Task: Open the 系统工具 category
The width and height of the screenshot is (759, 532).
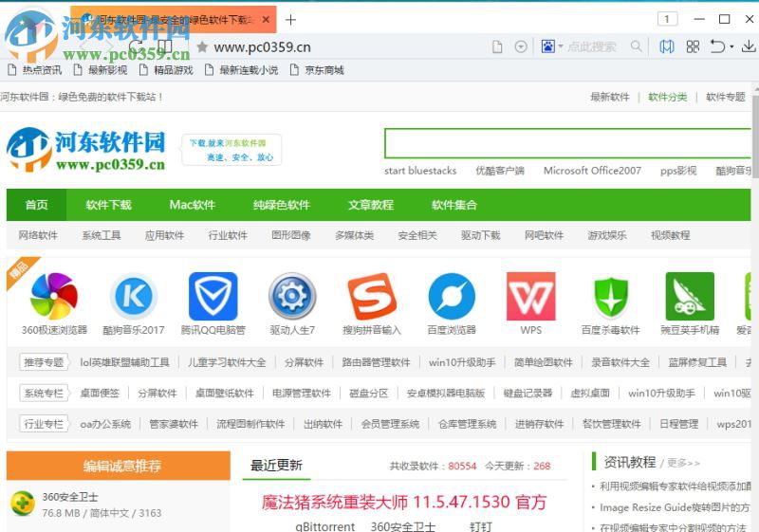Action: pyautogui.click(x=102, y=235)
